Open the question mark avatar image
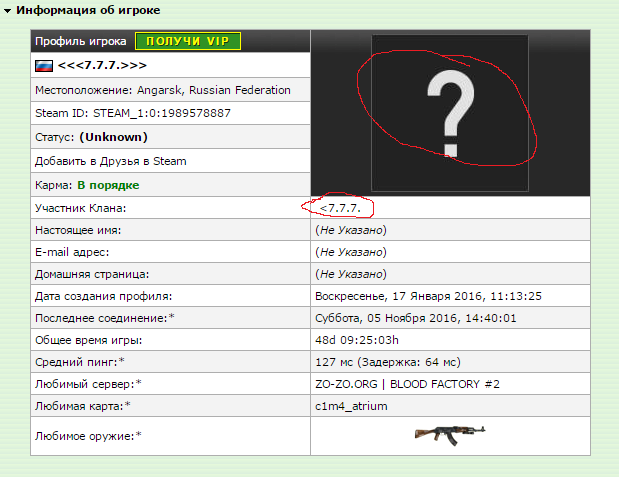This screenshot has width=619, height=477. click(449, 112)
